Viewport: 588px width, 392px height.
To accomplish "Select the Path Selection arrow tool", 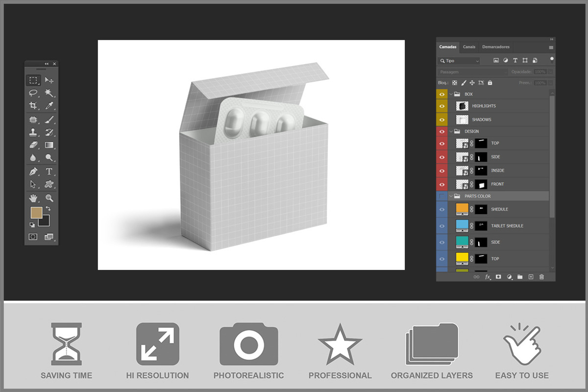I will click(33, 184).
